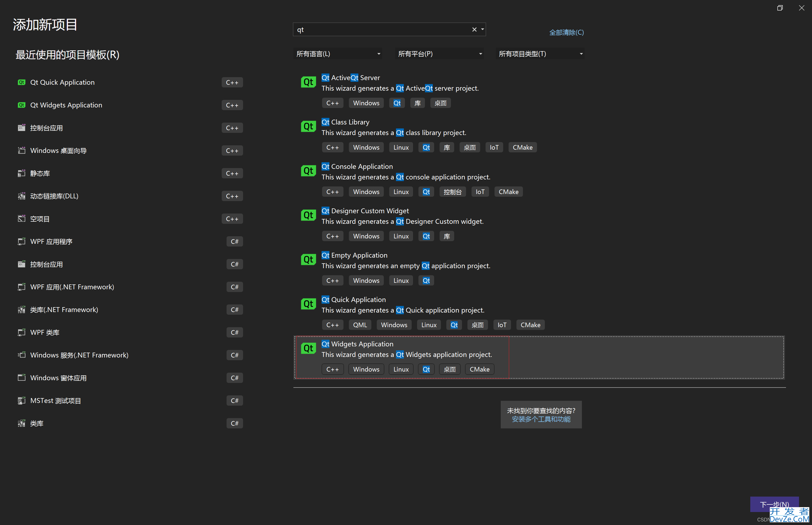812x525 pixels.
Task: Click Qt logo of Qt Designer Custom Widget result
Action: pyautogui.click(x=308, y=215)
